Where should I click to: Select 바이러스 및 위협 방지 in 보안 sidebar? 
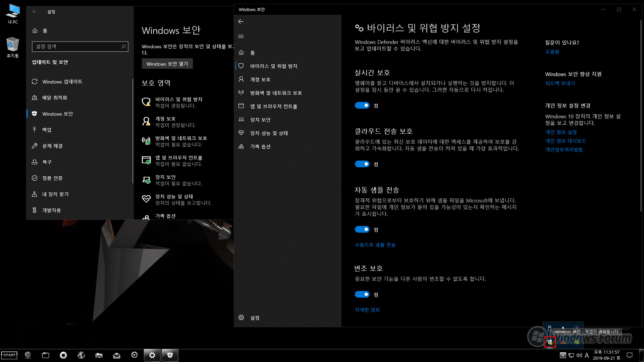[288, 66]
